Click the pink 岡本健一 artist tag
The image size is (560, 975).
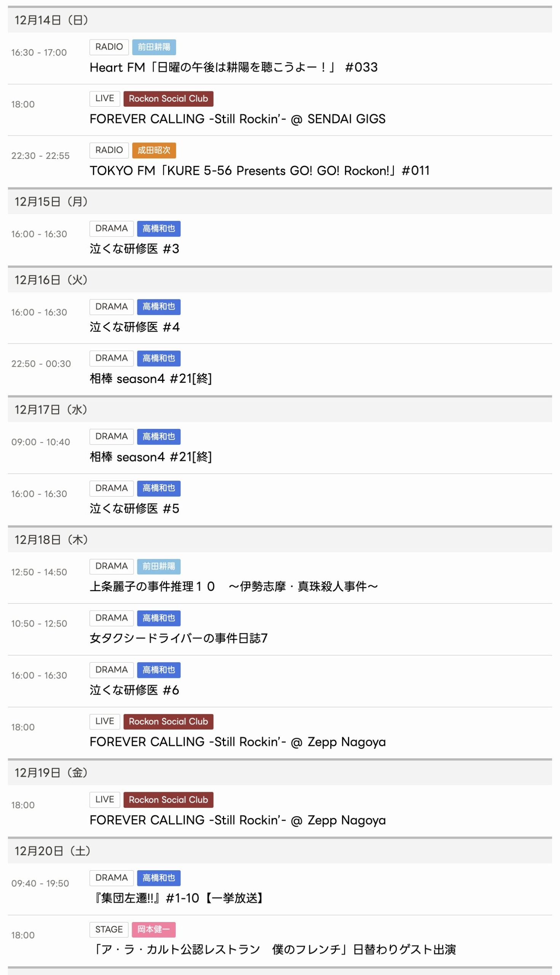(153, 929)
